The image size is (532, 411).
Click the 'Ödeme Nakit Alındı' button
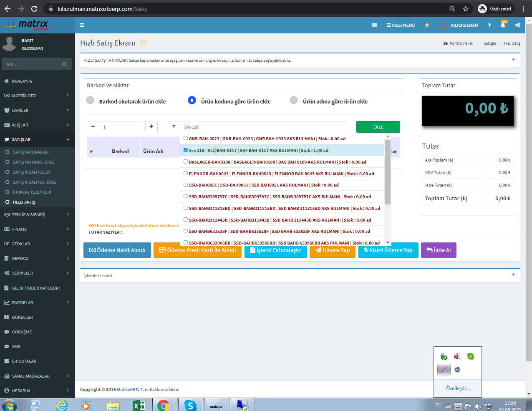point(117,250)
